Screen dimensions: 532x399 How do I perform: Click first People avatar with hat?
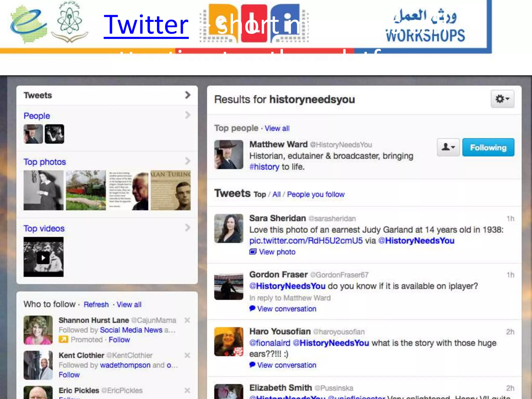point(33,134)
